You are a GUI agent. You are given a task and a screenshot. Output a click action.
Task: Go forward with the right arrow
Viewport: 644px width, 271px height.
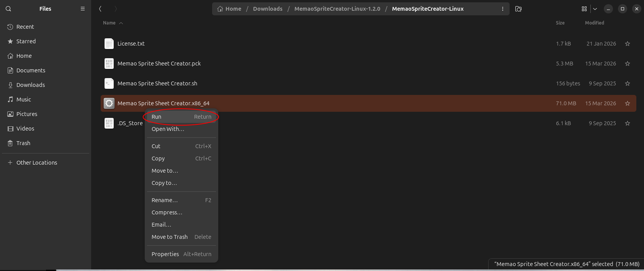(x=116, y=9)
